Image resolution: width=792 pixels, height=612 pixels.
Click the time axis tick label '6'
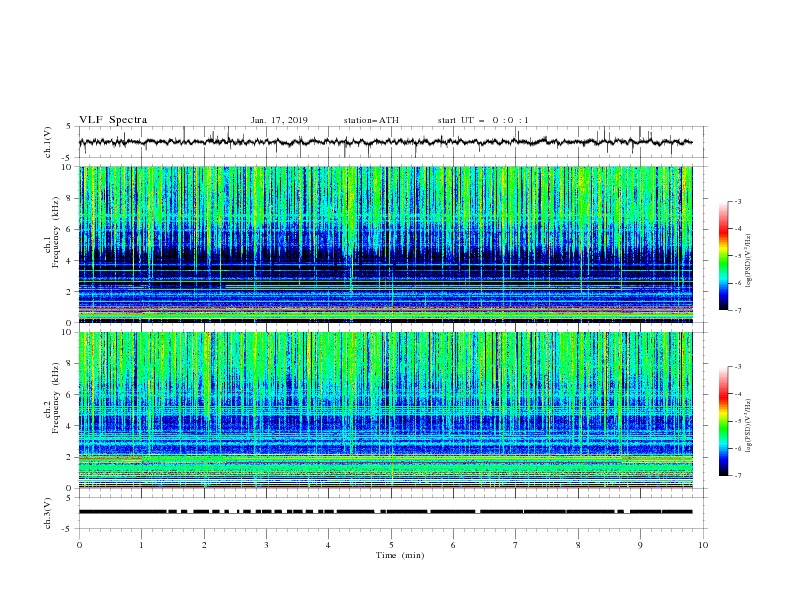point(453,545)
